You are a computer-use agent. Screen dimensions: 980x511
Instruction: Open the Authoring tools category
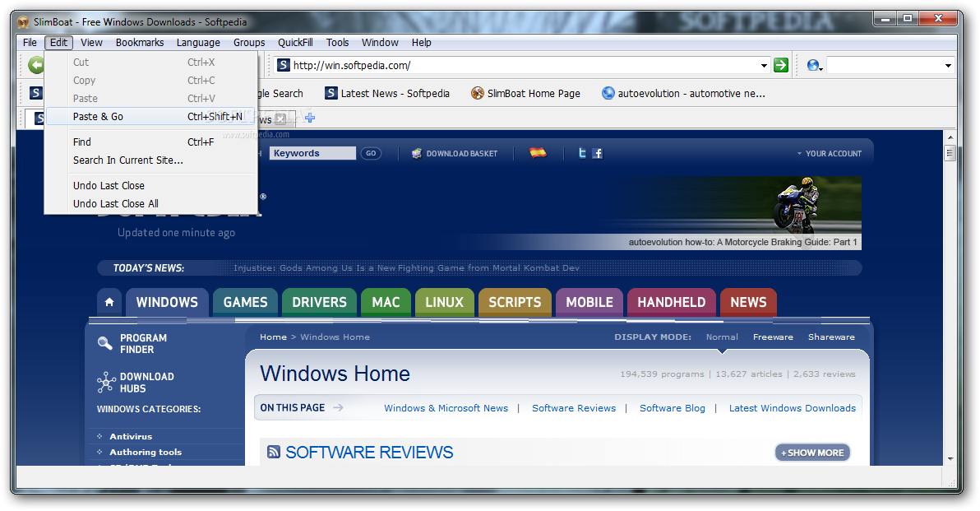(146, 452)
